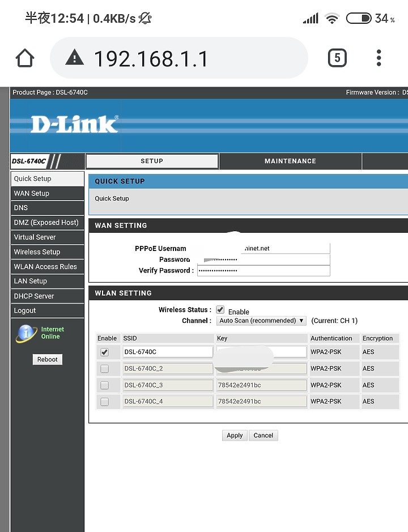Screen dimensions: 408x532
Task: Click WPA2-PSK in the DSL-6740C row
Action: (x=326, y=352)
